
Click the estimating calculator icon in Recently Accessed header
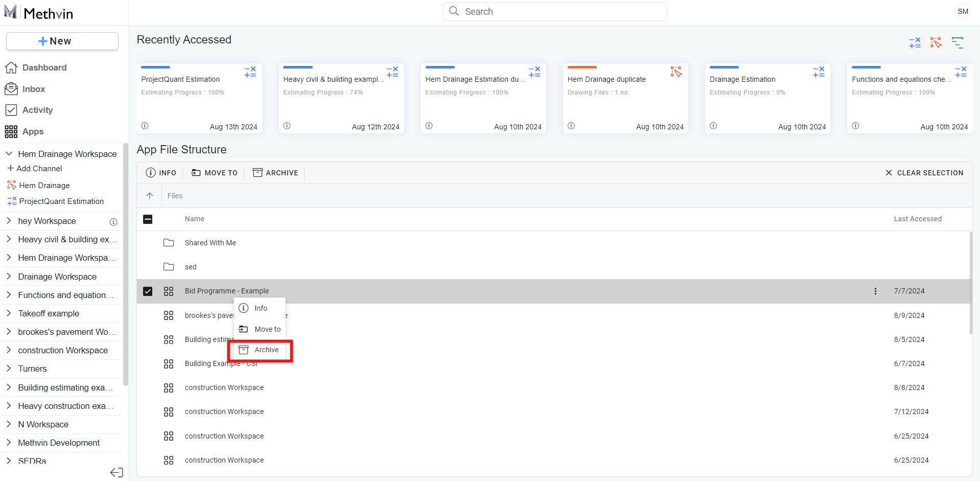[x=915, y=43]
